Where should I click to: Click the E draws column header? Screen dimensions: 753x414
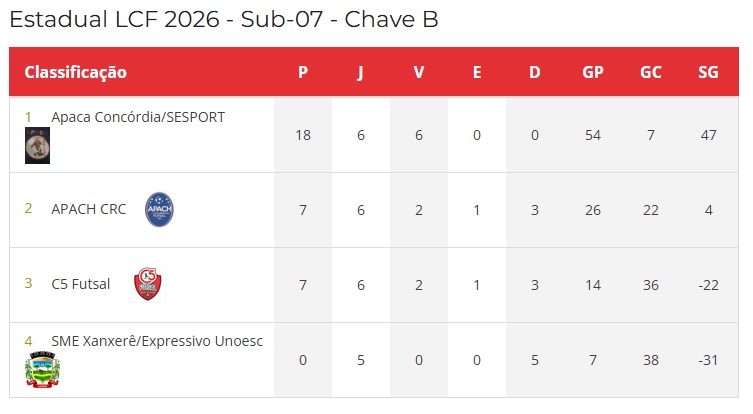pos(477,72)
